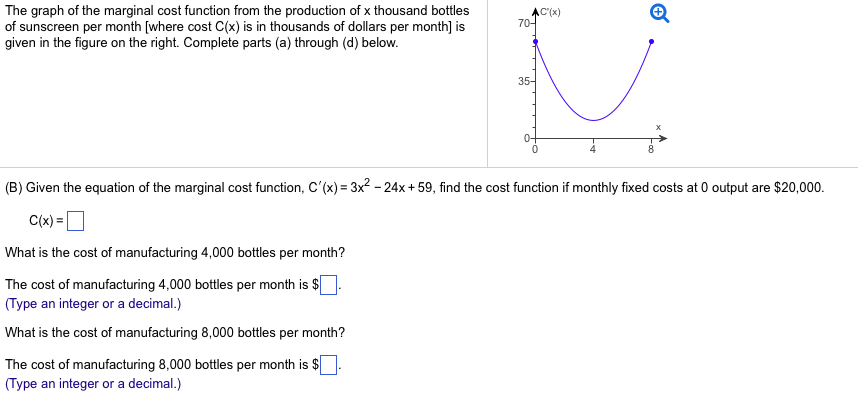Click the decimal hint under the 8,000 bottles answer
858x403 pixels.
tap(93, 383)
